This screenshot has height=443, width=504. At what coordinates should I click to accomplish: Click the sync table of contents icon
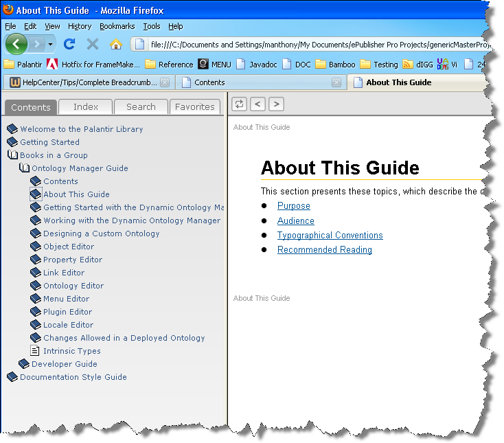tap(240, 104)
